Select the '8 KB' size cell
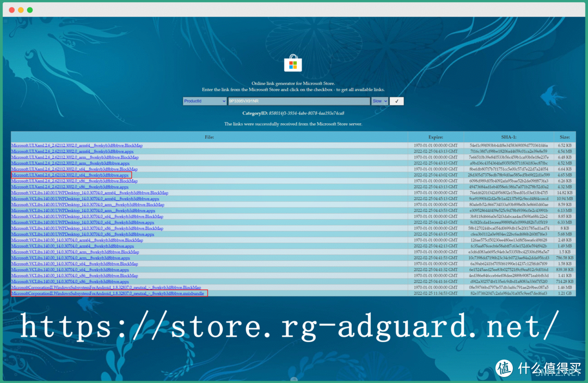The width and height of the screenshot is (588, 383). (x=565, y=228)
